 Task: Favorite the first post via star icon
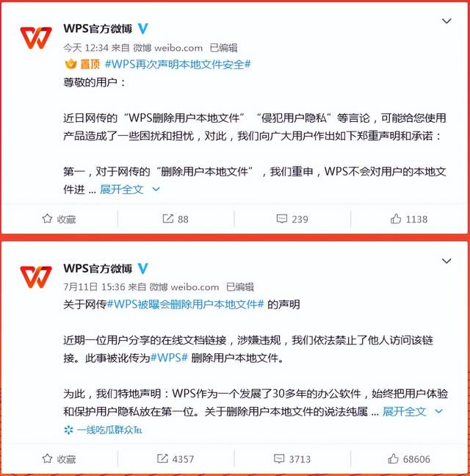(47, 219)
